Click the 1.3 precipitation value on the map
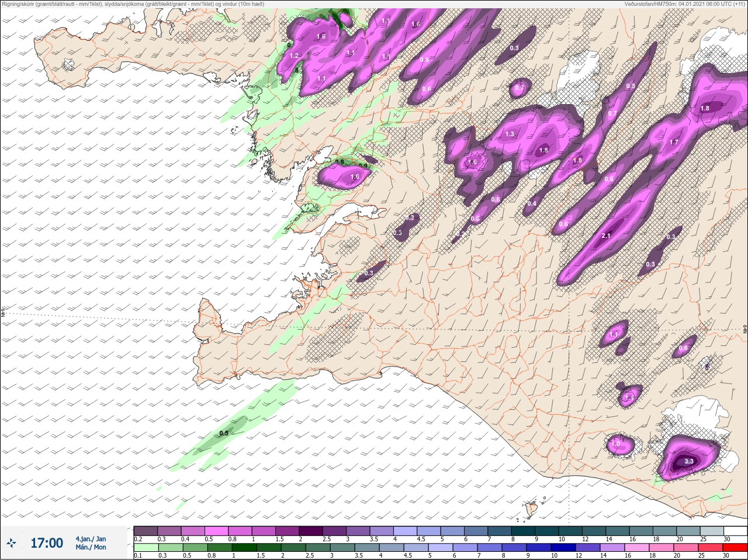The image size is (748, 560). (510, 134)
